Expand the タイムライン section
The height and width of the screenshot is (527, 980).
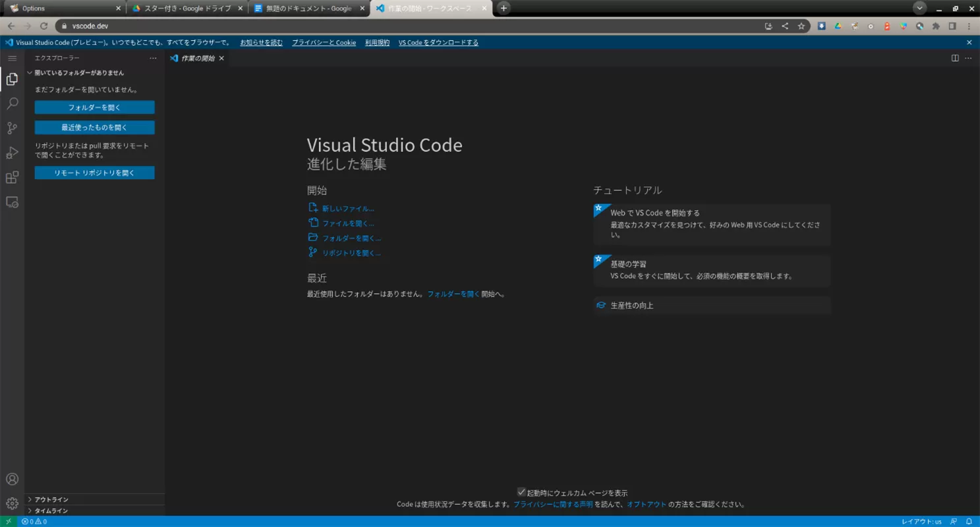click(x=51, y=511)
